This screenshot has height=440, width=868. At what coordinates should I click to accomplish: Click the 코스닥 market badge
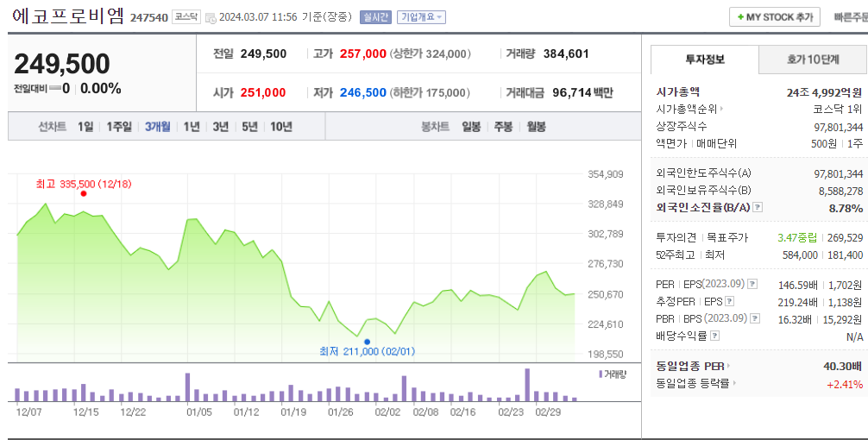(x=186, y=17)
